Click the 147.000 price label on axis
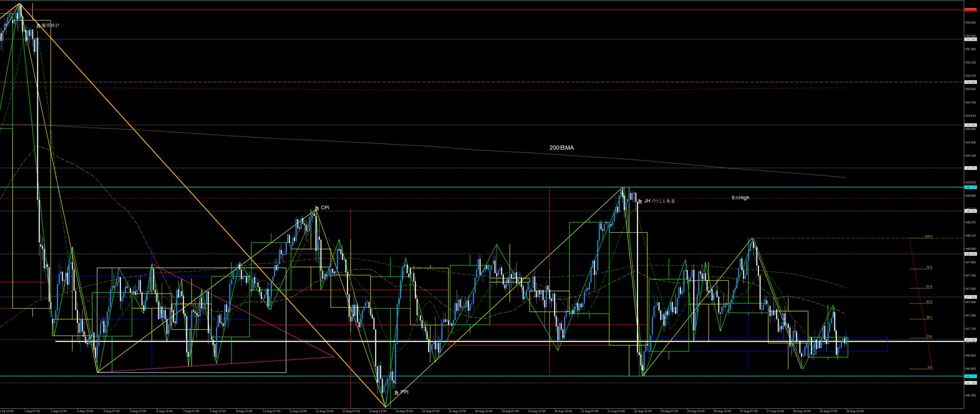The image size is (980, 414). coord(970,340)
